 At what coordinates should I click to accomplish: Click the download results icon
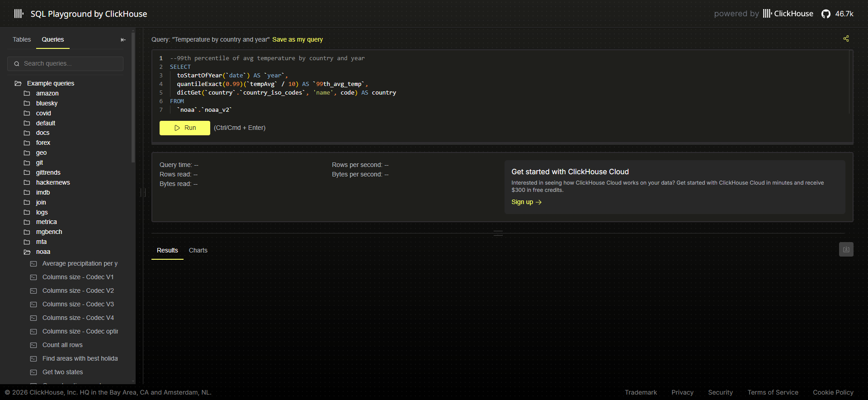point(846,249)
